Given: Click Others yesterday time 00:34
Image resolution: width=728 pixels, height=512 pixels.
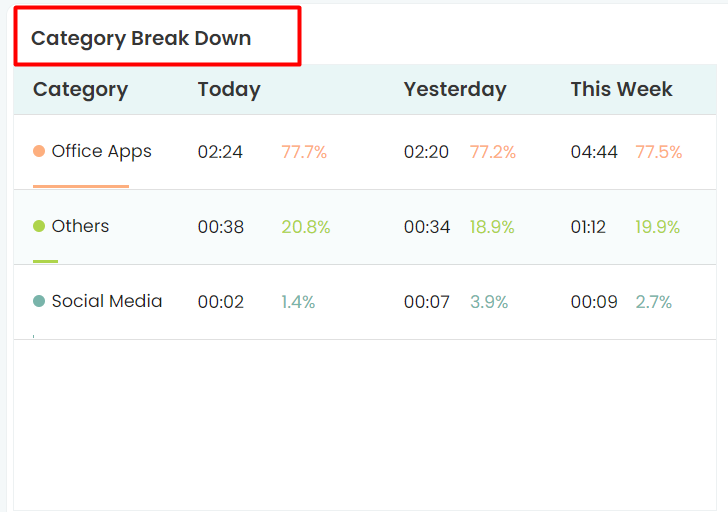Looking at the screenshot, I should [427, 227].
